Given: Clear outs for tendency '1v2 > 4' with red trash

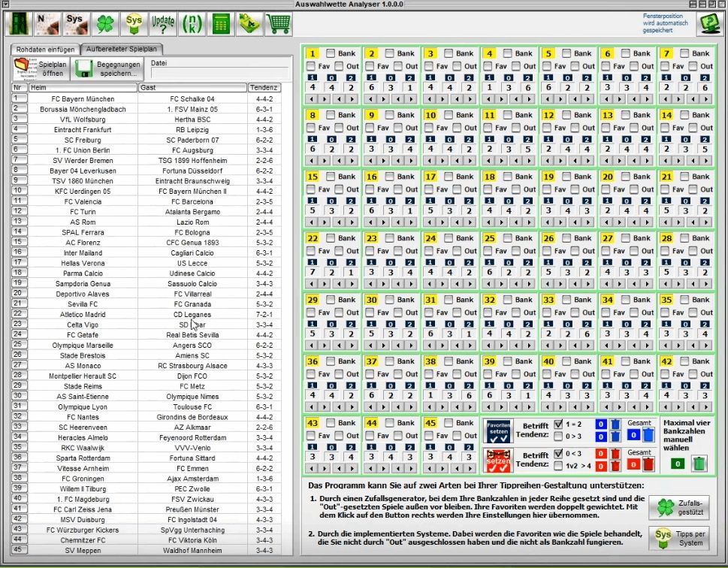Looking at the screenshot, I should (615, 465).
